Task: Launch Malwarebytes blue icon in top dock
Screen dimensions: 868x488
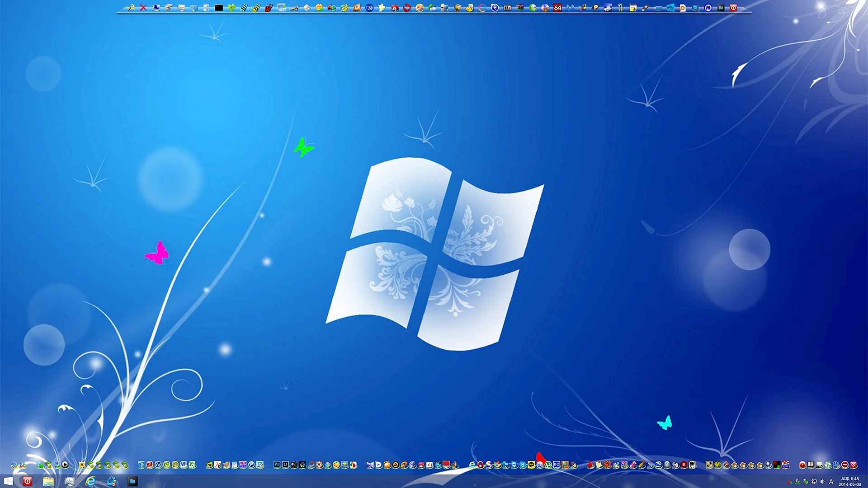Action: pos(570,8)
